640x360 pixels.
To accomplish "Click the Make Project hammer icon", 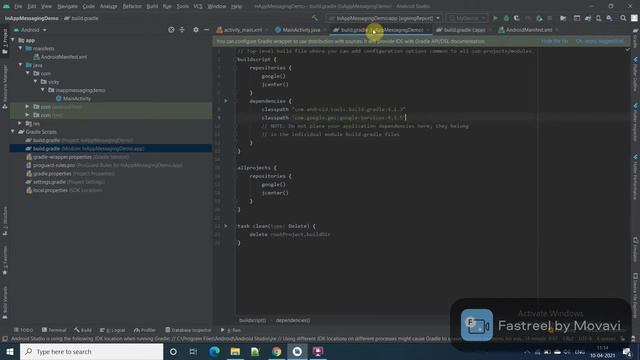I will pyautogui.click(x=315, y=18).
